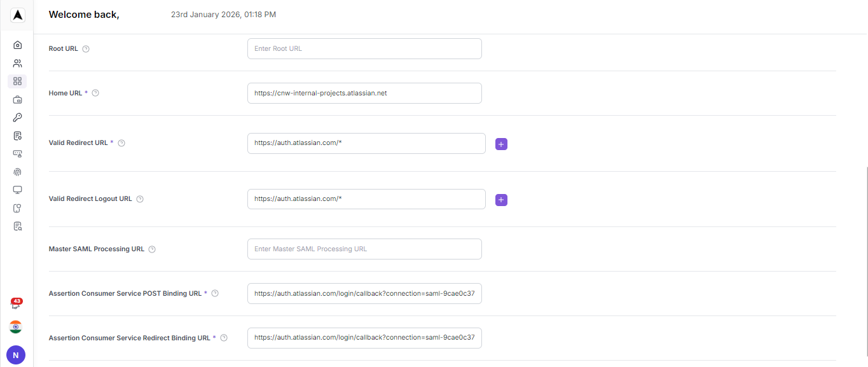Click the monitor sessions icon in the sidebar

[17, 190]
